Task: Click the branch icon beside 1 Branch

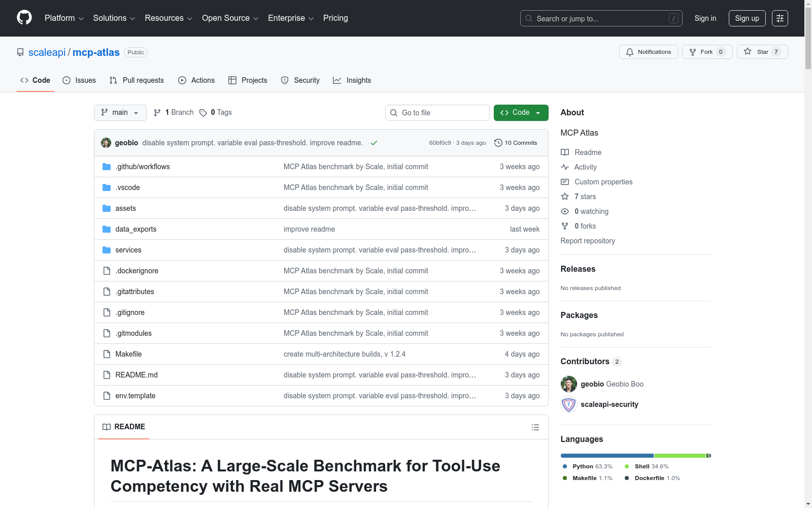Action: pos(157,113)
